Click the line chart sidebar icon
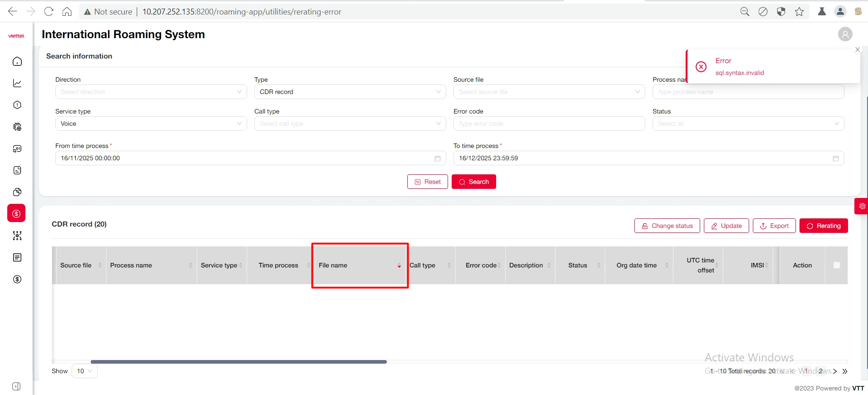This screenshot has width=868, height=395. [x=17, y=83]
